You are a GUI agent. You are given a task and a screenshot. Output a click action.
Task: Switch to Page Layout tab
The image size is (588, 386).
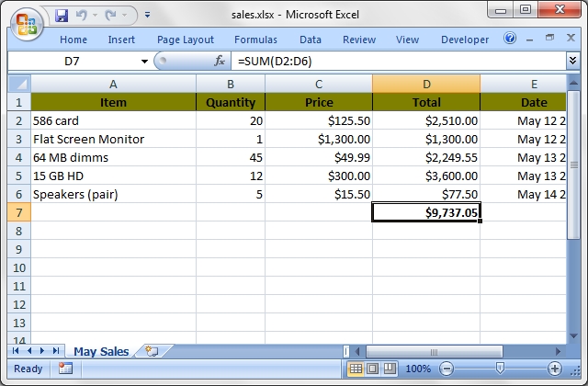point(186,40)
